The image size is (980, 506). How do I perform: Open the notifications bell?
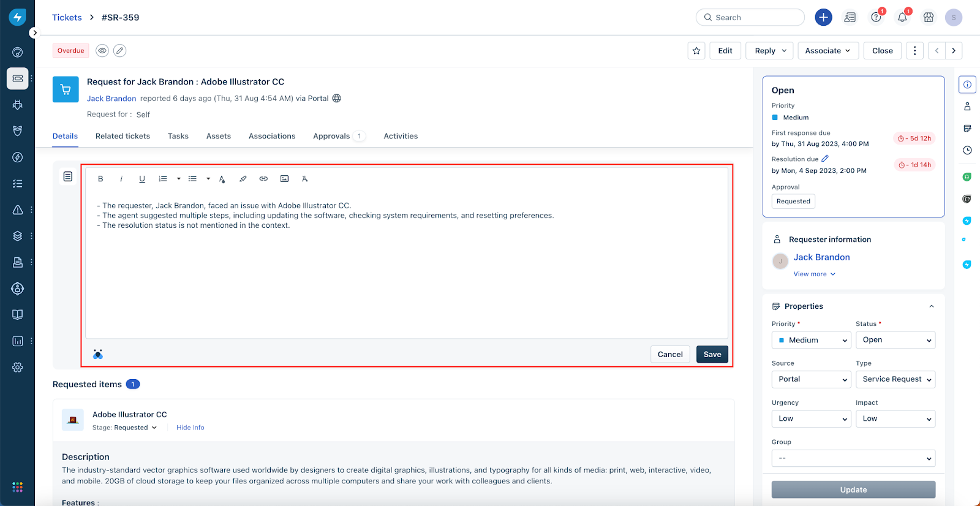902,17
